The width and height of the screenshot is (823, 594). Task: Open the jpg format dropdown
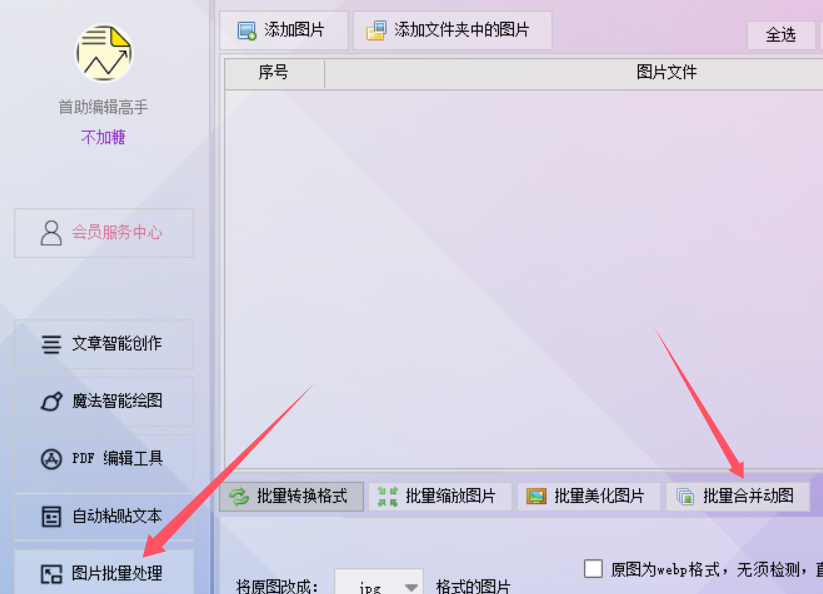click(378, 584)
